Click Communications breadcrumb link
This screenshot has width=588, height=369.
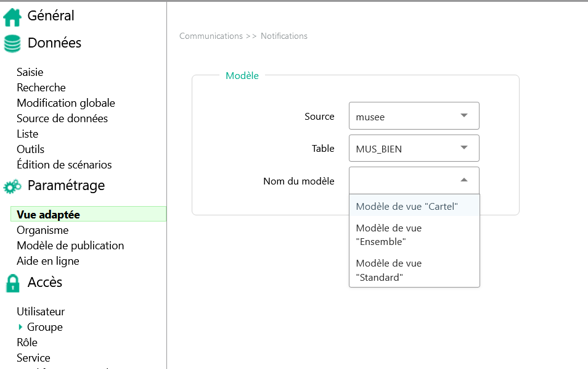pos(211,36)
